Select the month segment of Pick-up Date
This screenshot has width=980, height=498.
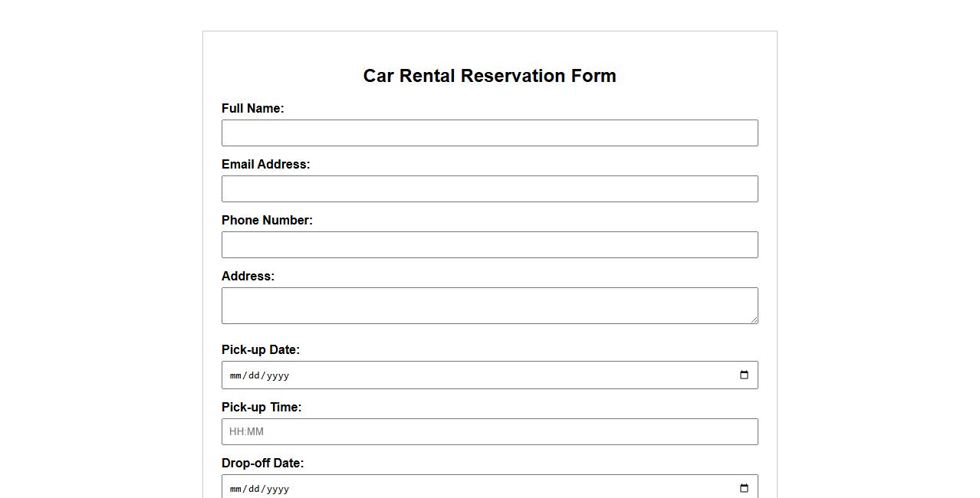coord(235,375)
